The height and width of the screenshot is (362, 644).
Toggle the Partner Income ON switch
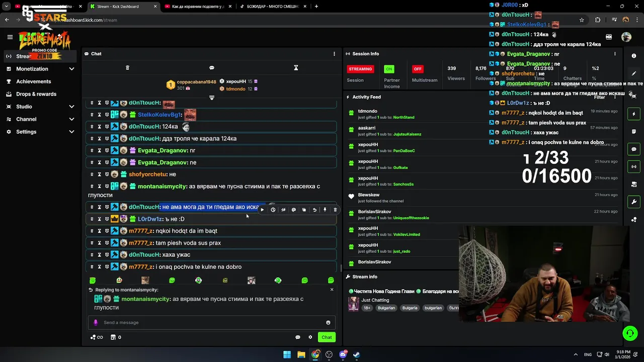point(389,69)
